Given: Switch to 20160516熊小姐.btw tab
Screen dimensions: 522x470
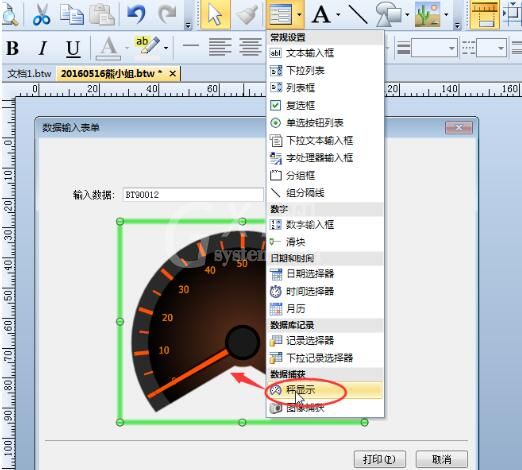Looking at the screenshot, I should (x=111, y=73).
